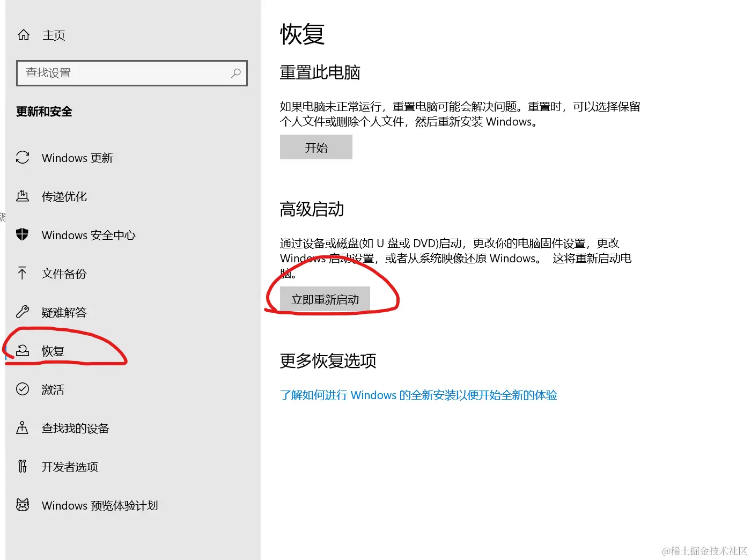Click the 立即重新启动 button
The height and width of the screenshot is (560, 751).
pyautogui.click(x=325, y=299)
